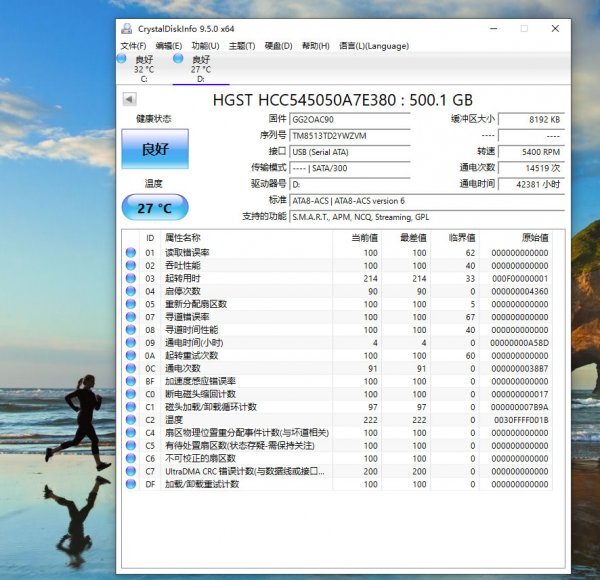Click status orb of attribute 07 寻道错误率

pos(131,317)
